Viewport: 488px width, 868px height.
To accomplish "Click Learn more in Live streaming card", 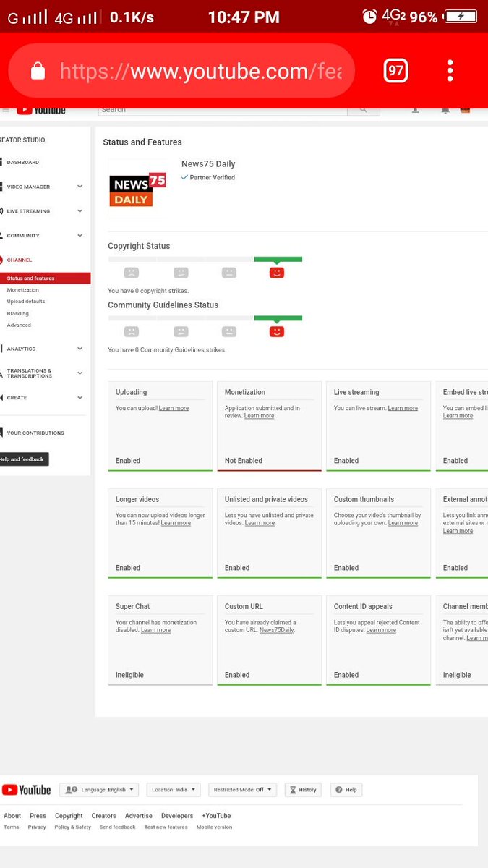I will 403,408.
